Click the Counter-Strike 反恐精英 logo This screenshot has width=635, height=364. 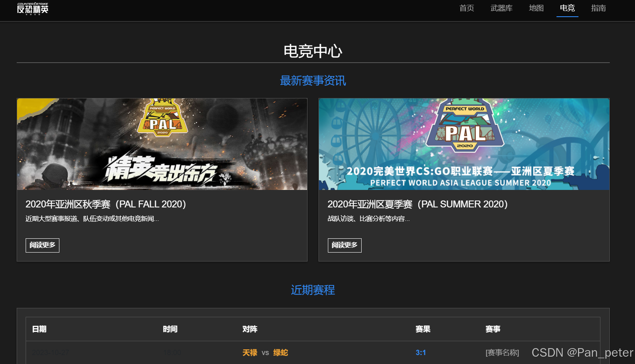tap(33, 9)
